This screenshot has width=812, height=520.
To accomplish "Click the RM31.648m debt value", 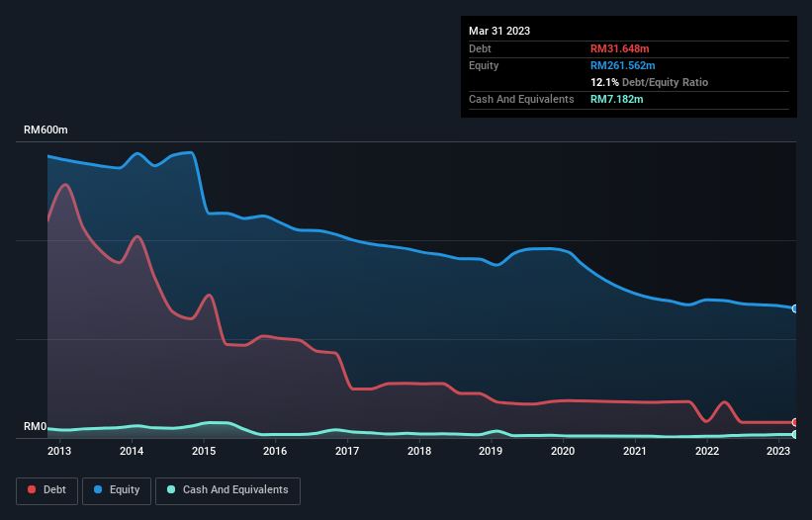I will click(x=619, y=48).
